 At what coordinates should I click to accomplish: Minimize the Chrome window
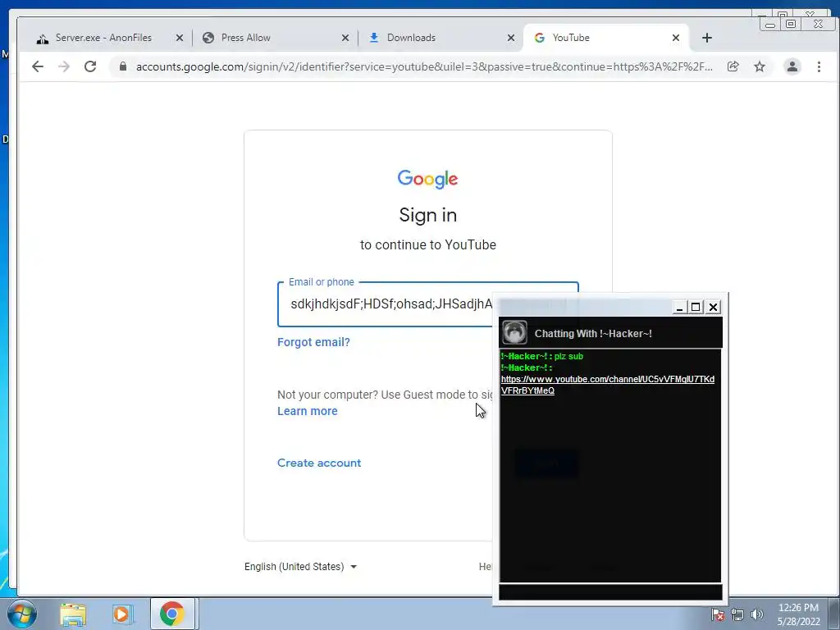[x=770, y=24]
